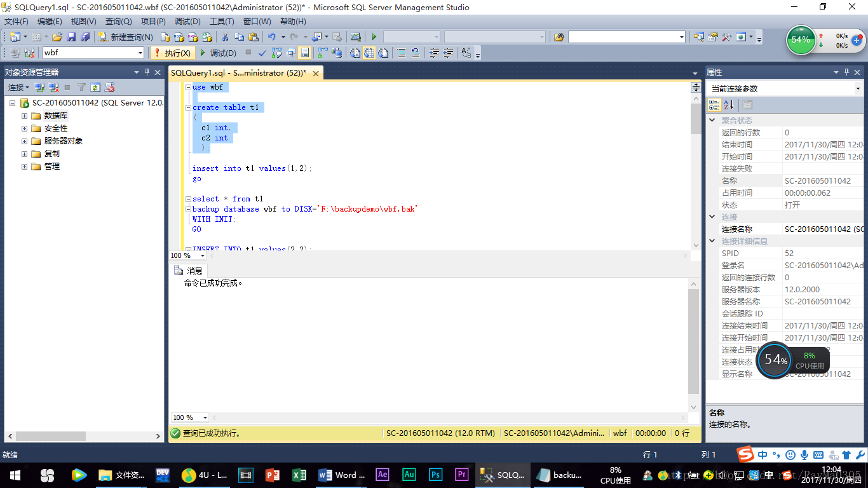868x488 pixels.
Task: Open file with the yellow folder icon
Action: [57, 37]
